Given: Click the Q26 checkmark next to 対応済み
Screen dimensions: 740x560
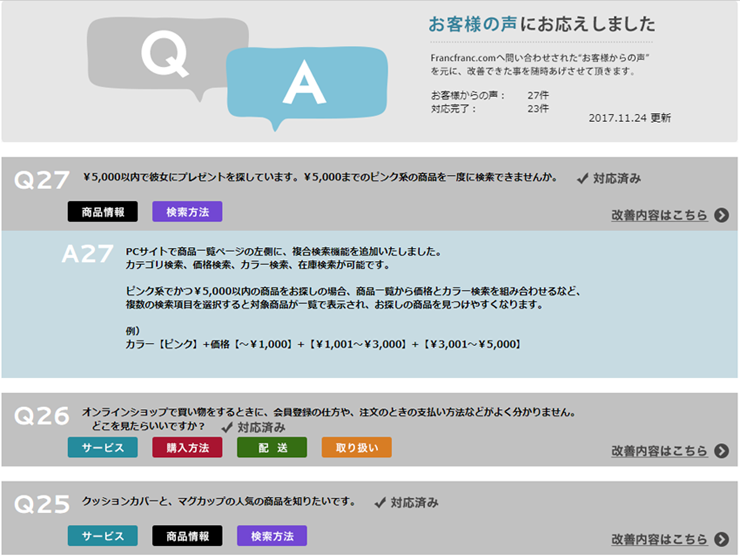Looking at the screenshot, I should [226, 427].
